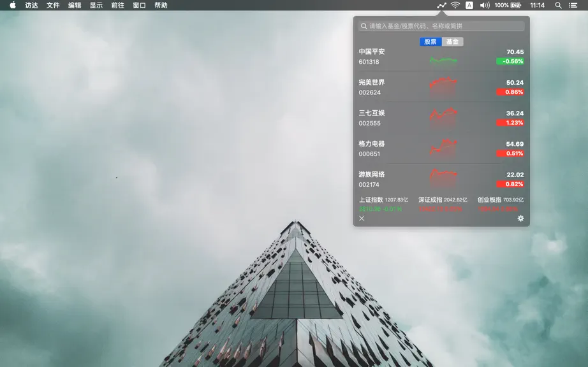Click the -0.56% green change badge
The image size is (588, 367).
[510, 61]
